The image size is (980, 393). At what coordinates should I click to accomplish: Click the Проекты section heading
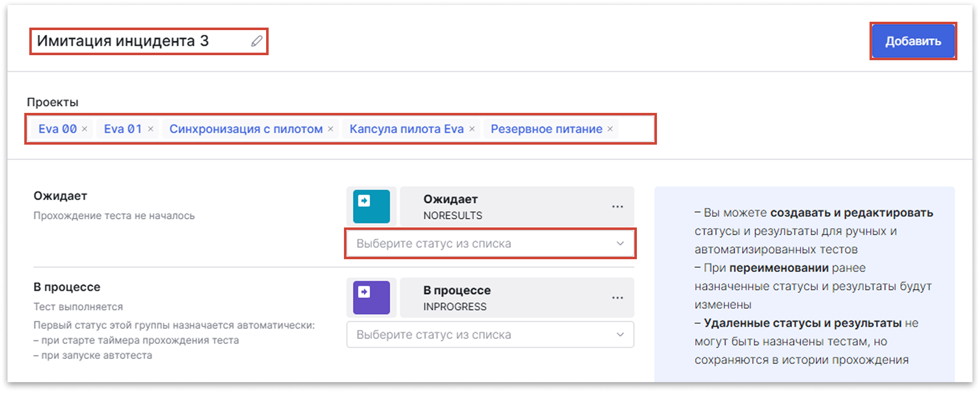(52, 101)
